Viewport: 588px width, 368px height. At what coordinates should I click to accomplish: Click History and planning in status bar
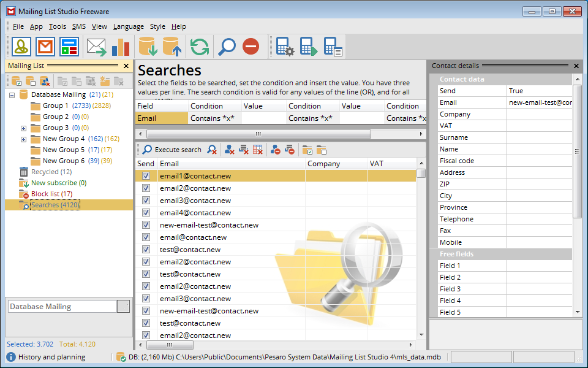coord(51,357)
